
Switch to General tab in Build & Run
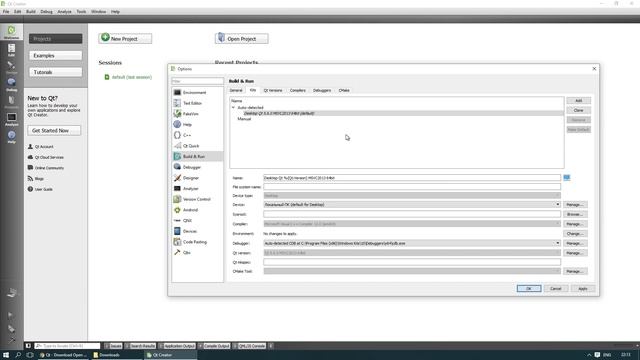pyautogui.click(x=236, y=90)
